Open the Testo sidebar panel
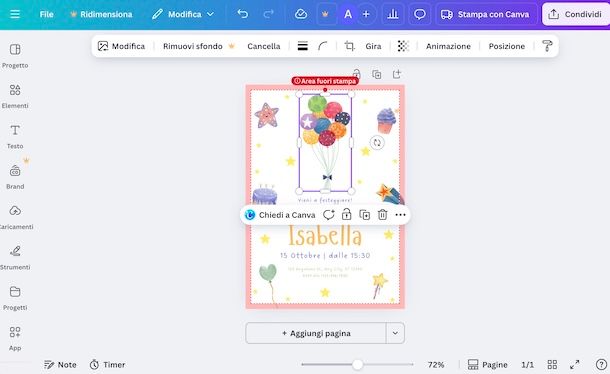The width and height of the screenshot is (610, 374). tap(15, 137)
